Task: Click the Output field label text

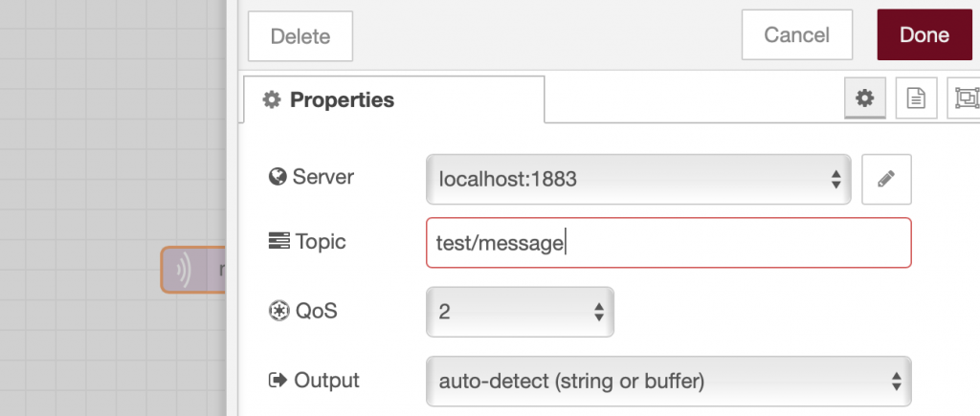Action: (327, 380)
